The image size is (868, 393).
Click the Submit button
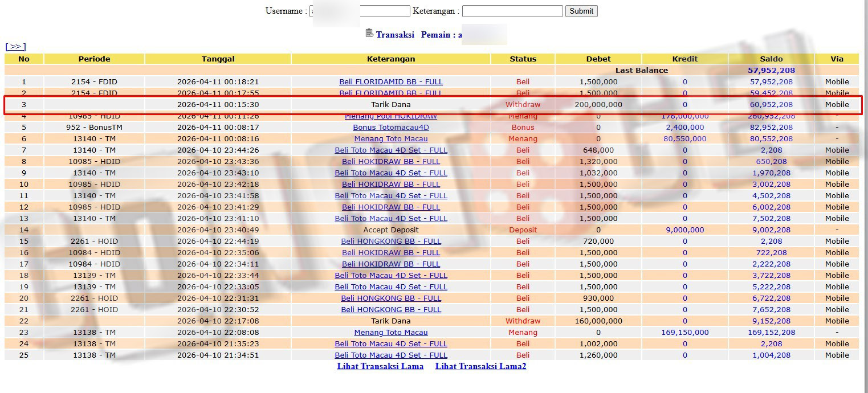[x=581, y=11]
